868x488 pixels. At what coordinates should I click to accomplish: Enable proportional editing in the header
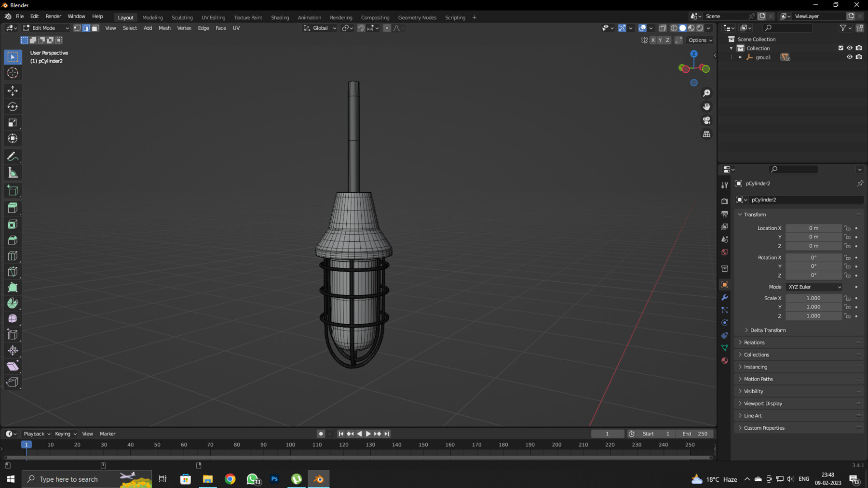[387, 28]
